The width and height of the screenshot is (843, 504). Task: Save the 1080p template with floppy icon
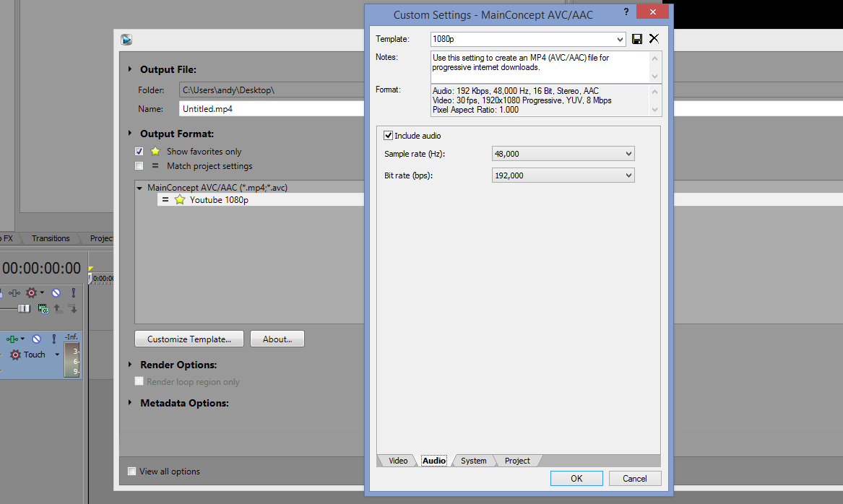coord(637,39)
